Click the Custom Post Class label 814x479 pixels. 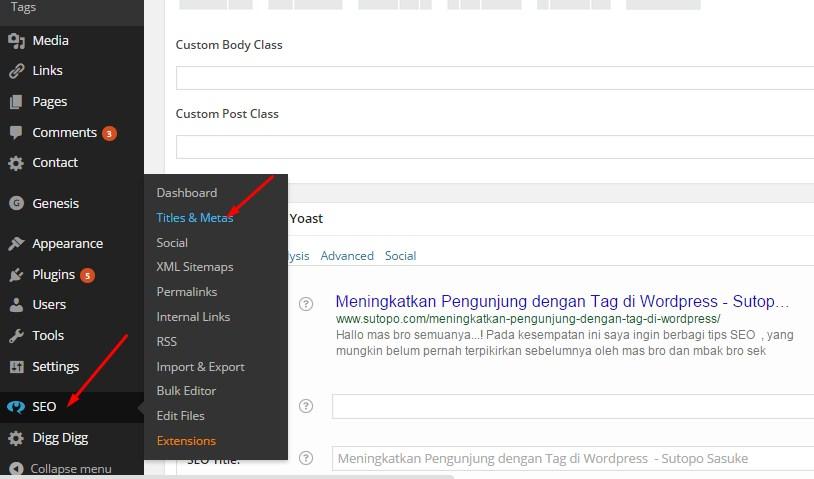pos(227,114)
